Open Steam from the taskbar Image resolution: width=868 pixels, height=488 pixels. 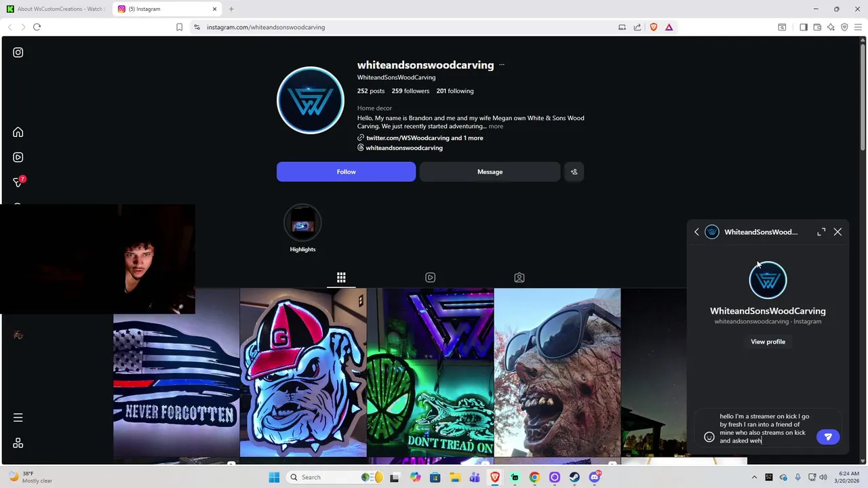pos(574,477)
